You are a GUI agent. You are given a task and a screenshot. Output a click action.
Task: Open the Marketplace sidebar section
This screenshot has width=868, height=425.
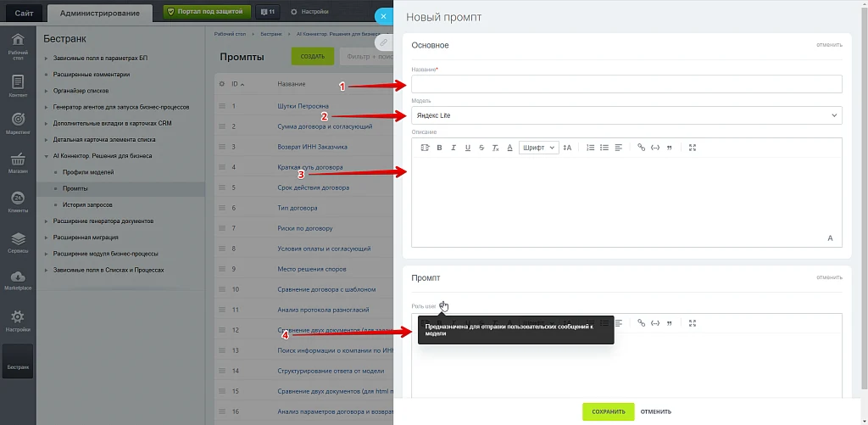(18, 281)
